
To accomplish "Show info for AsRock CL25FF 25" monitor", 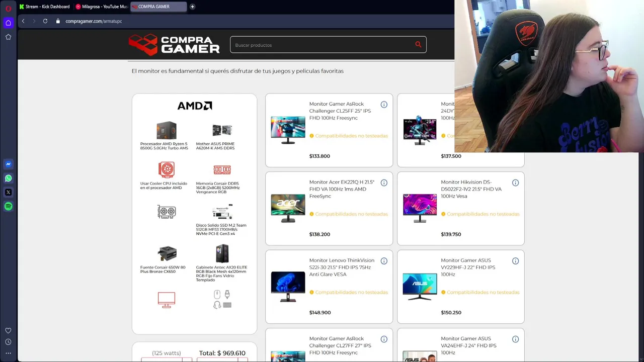I will point(384,105).
